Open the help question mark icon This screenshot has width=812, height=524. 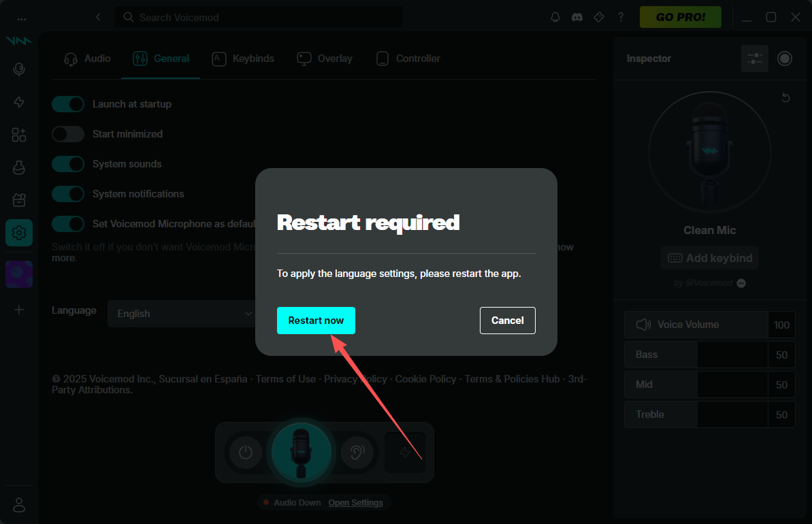(x=620, y=17)
